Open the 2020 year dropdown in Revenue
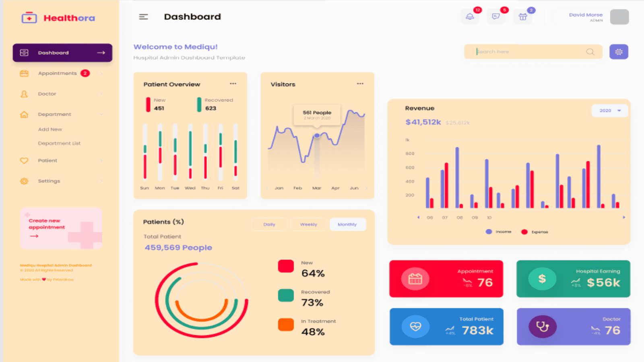Viewport: 644px width, 362px height. [x=609, y=110]
